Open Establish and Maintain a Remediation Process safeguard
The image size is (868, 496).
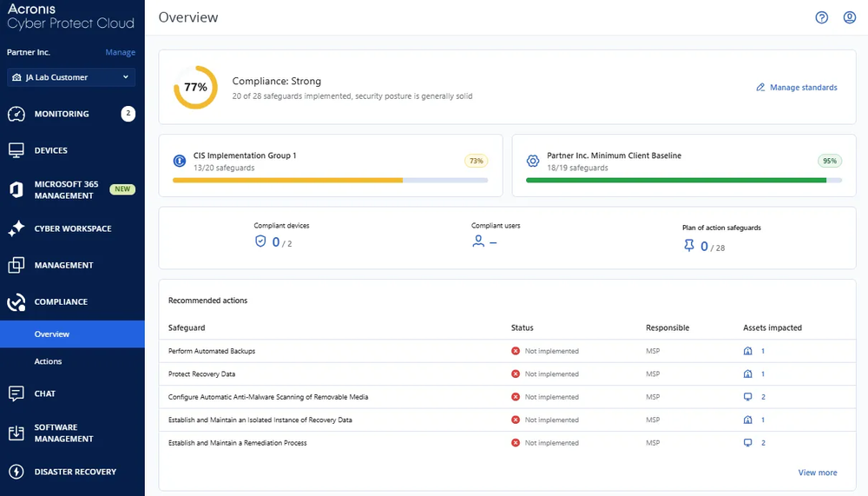pos(238,443)
